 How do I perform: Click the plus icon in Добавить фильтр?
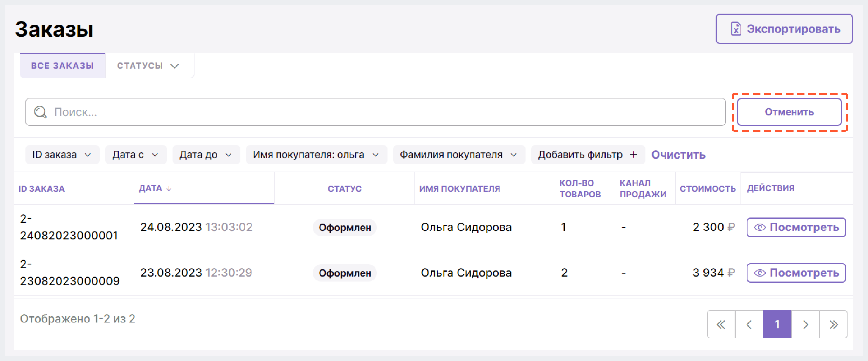(633, 154)
